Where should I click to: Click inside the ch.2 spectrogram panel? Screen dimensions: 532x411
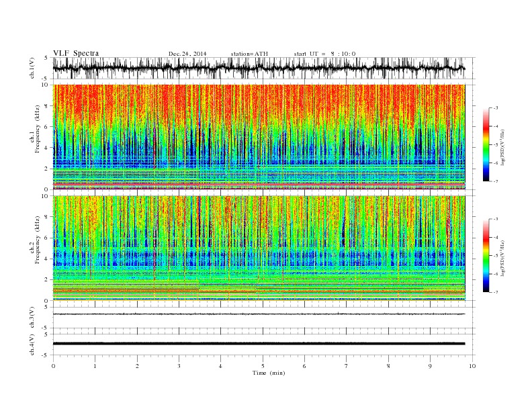click(x=259, y=248)
